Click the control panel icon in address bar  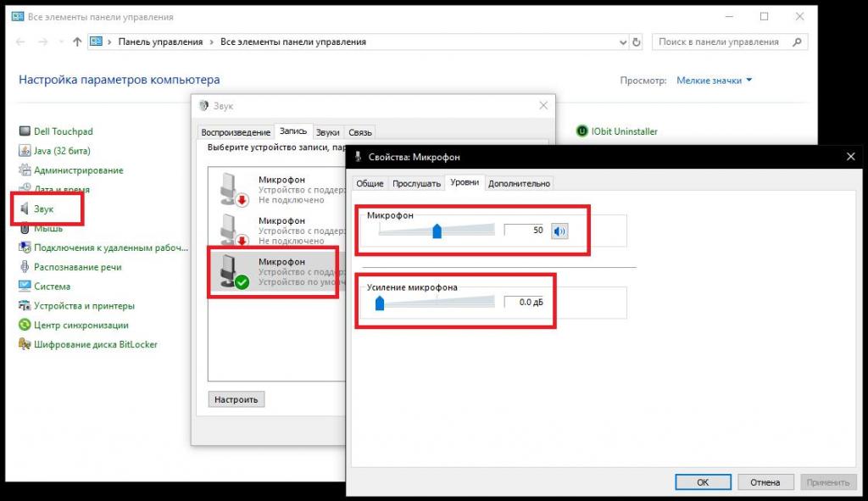coord(97,42)
